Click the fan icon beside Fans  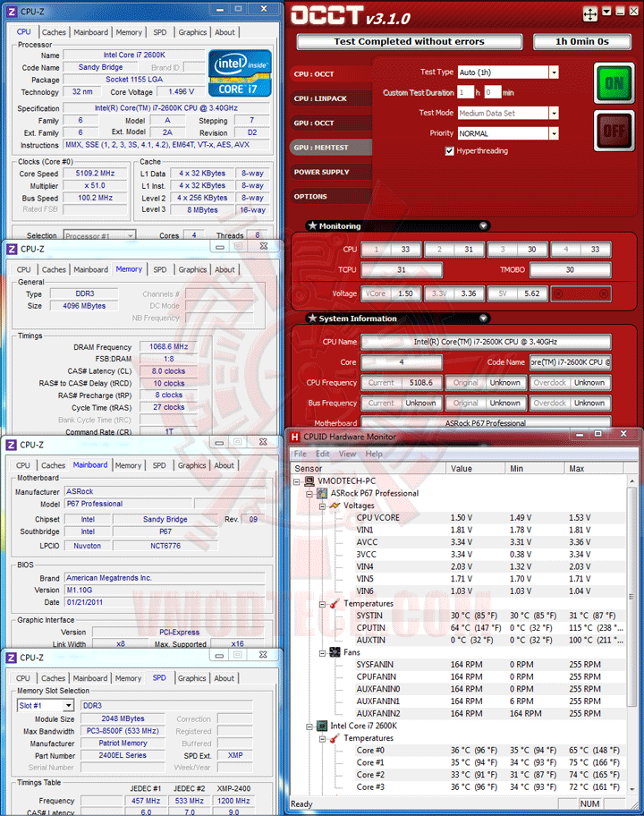coord(335,652)
